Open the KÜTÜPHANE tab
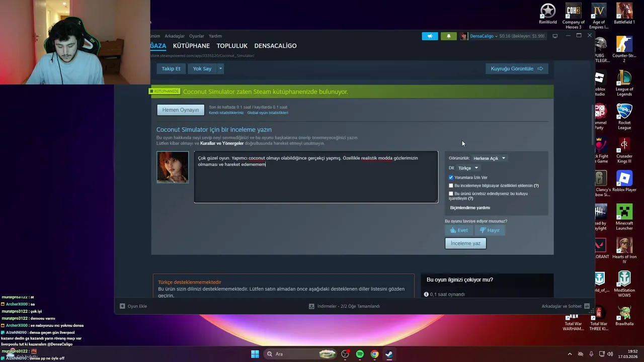This screenshot has height=362, width=644. pos(191,46)
